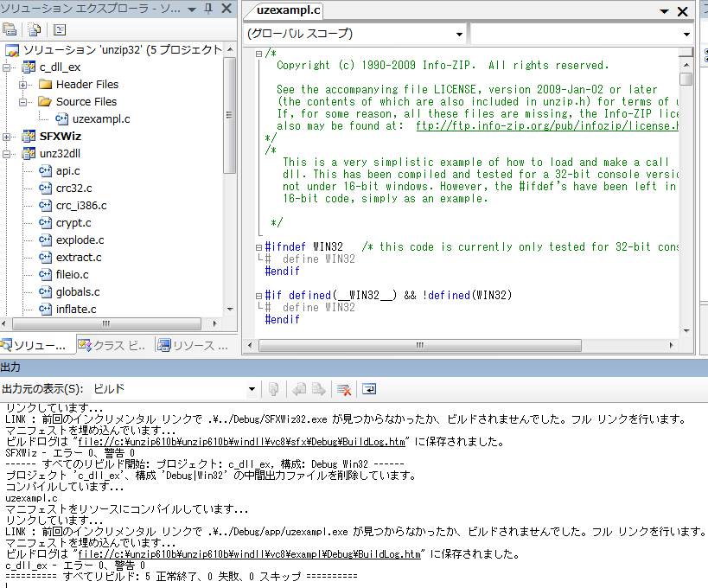Select globals.c file in tree
The width and height of the screenshot is (708, 588).
(78, 292)
